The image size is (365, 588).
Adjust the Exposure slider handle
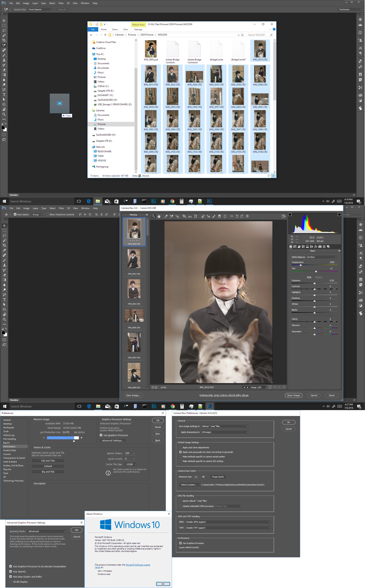pyautogui.click(x=314, y=283)
